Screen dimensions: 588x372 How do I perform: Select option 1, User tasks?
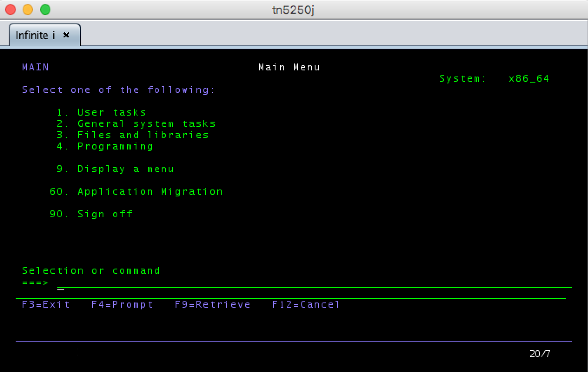(x=111, y=113)
